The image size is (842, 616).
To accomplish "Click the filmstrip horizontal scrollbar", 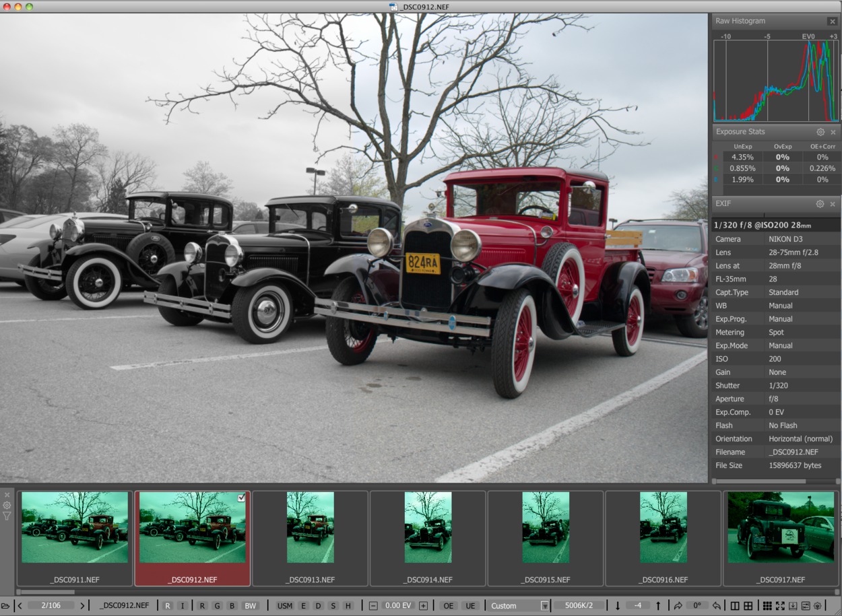I will point(46,592).
